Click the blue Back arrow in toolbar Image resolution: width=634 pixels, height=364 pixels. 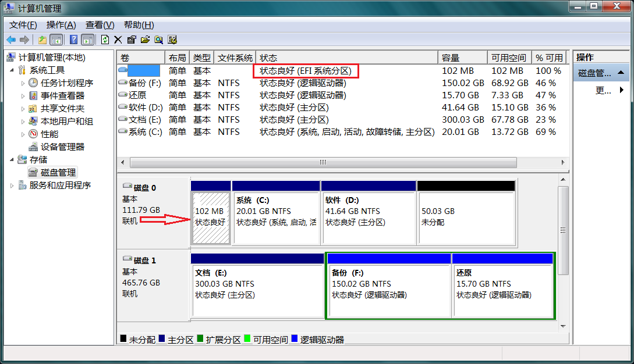click(11, 40)
